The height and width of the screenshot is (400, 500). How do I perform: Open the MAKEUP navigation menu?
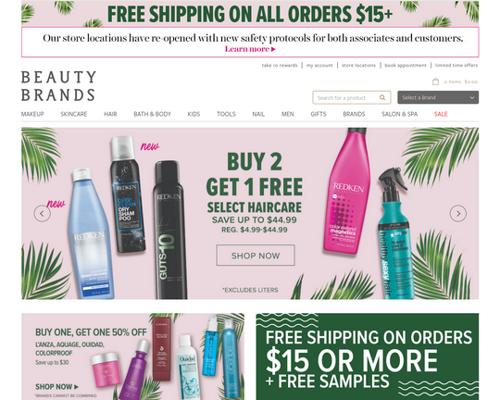pos(32,114)
